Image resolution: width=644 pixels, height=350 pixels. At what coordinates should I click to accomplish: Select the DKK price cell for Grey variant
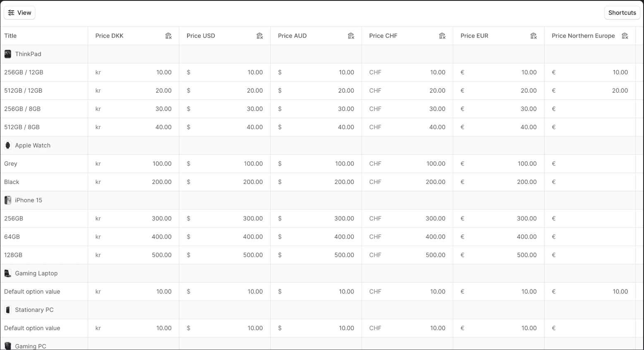(x=133, y=164)
